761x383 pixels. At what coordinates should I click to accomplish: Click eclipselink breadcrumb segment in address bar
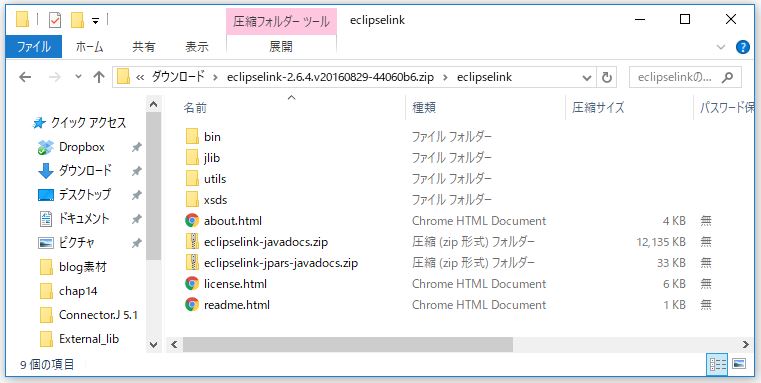[484, 77]
